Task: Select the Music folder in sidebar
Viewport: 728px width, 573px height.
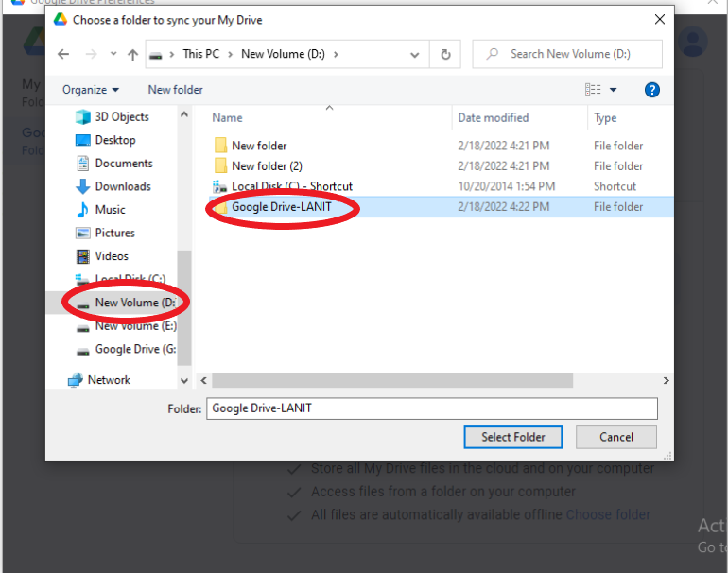Action: (110, 209)
